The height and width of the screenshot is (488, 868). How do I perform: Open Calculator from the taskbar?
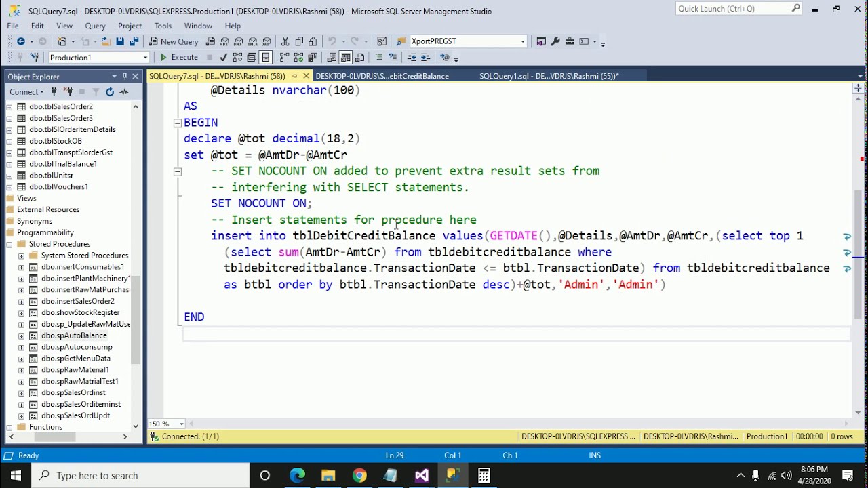point(484,475)
